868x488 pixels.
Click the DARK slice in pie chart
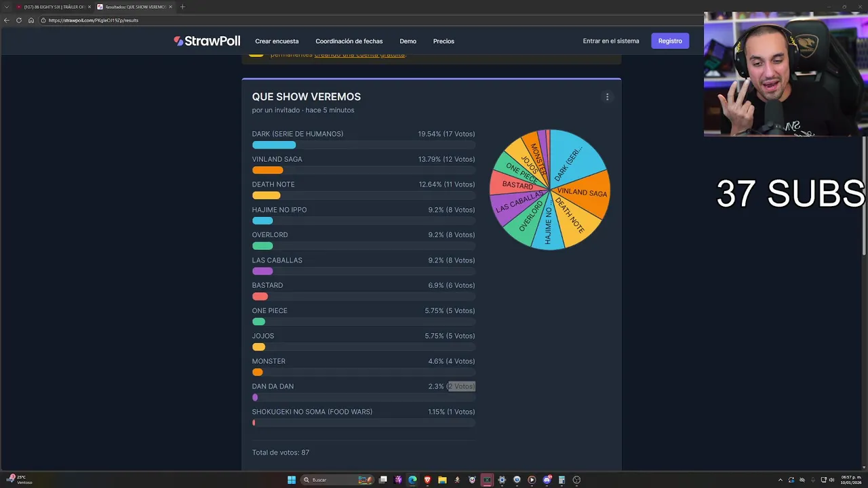(573, 159)
